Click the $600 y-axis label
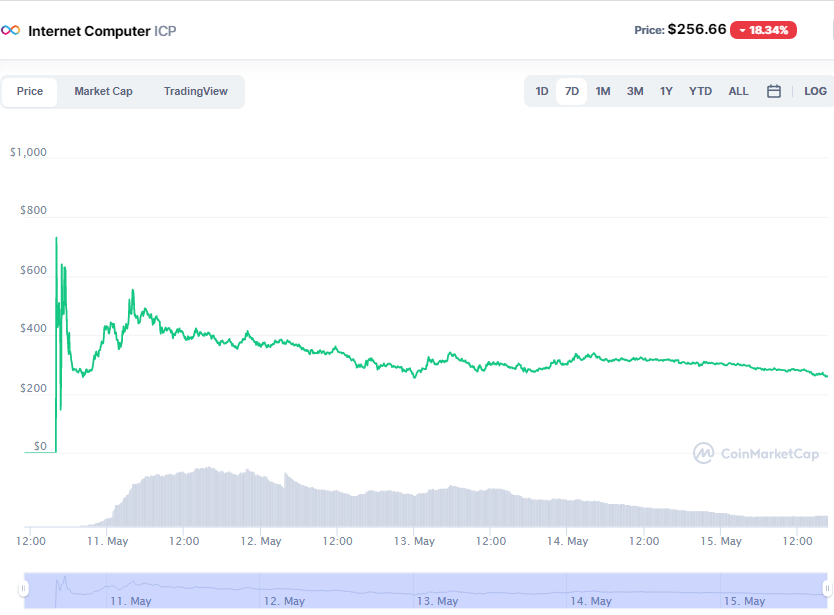834x615 pixels. pos(33,270)
